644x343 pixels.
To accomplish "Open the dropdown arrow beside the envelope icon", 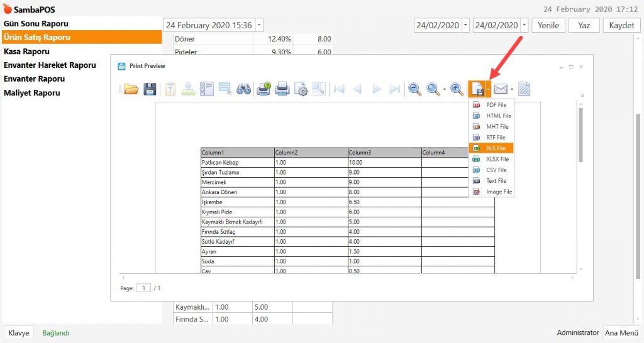I will pyautogui.click(x=511, y=89).
